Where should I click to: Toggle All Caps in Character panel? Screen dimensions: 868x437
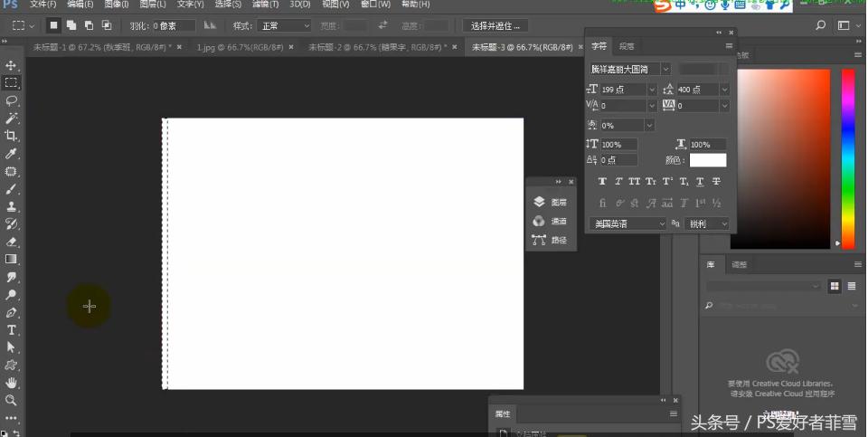pyautogui.click(x=635, y=182)
